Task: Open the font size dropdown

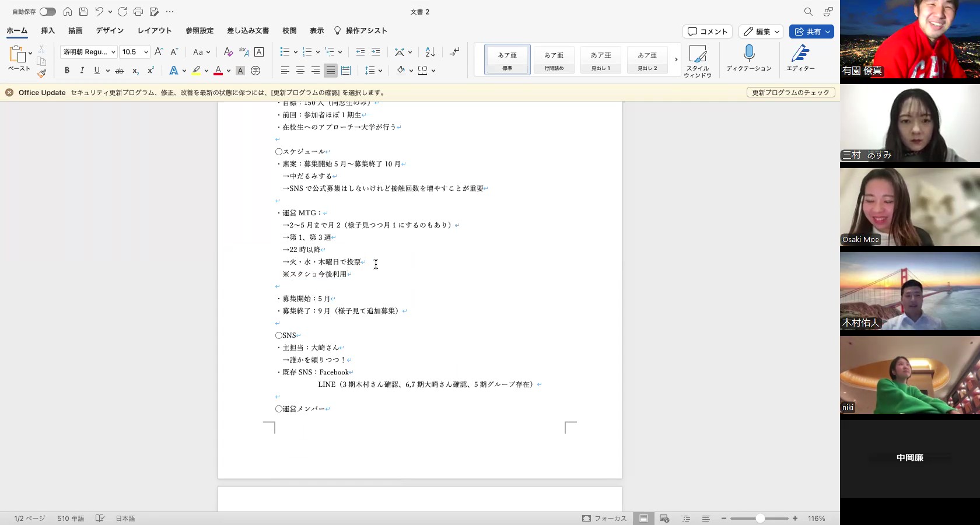Action: pyautogui.click(x=146, y=52)
